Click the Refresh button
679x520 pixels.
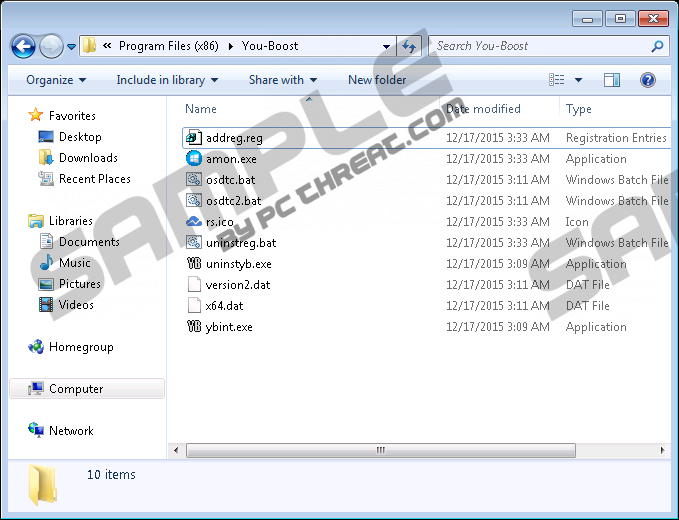pos(409,46)
